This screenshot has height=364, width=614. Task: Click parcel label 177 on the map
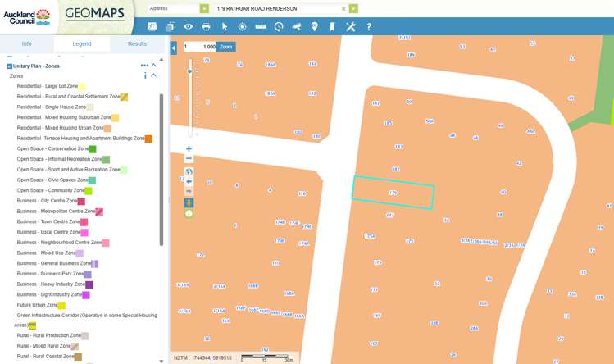pyautogui.click(x=390, y=215)
